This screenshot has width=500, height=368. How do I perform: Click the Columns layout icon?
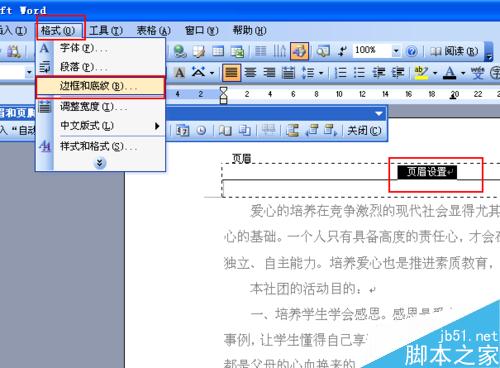click(x=261, y=51)
